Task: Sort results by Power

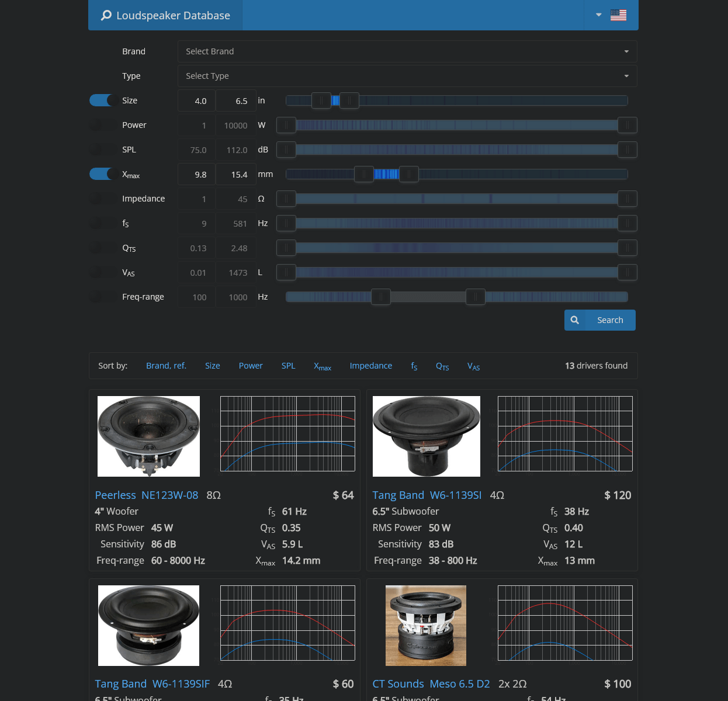Action: (x=251, y=366)
